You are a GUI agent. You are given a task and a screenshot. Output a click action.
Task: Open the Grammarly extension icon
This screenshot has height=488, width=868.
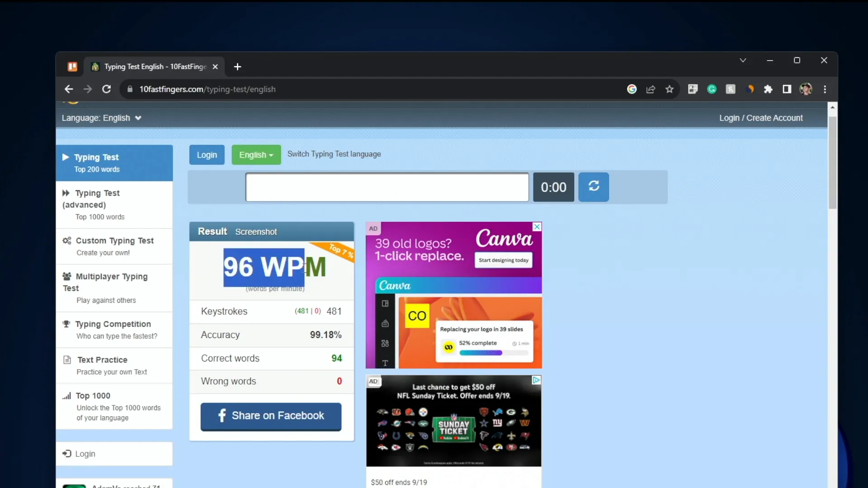pos(712,89)
